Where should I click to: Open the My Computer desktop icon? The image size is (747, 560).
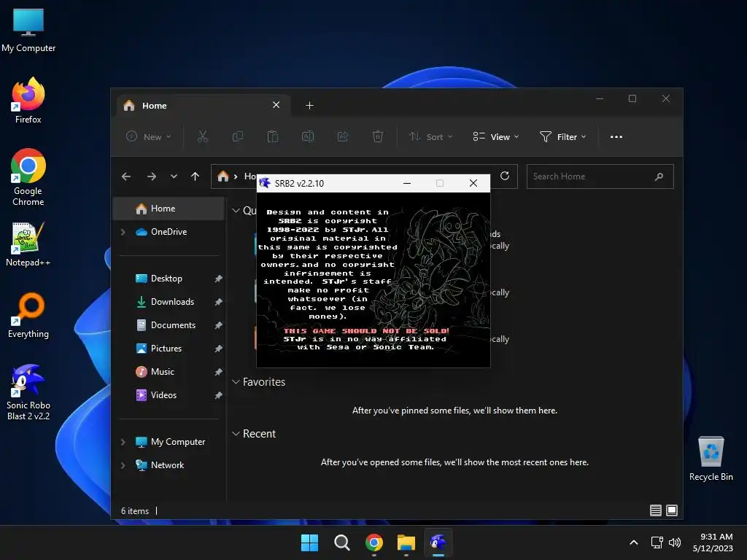(x=28, y=30)
